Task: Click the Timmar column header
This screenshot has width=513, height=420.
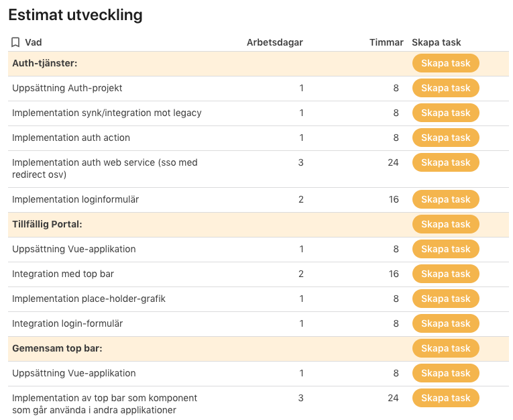Action: [x=386, y=42]
